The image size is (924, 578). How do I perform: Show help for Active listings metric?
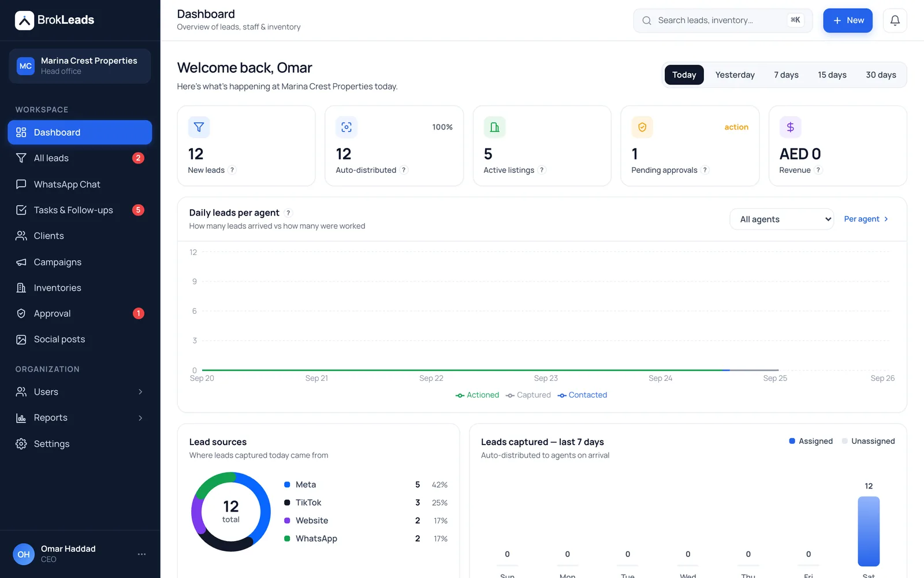pyautogui.click(x=542, y=170)
